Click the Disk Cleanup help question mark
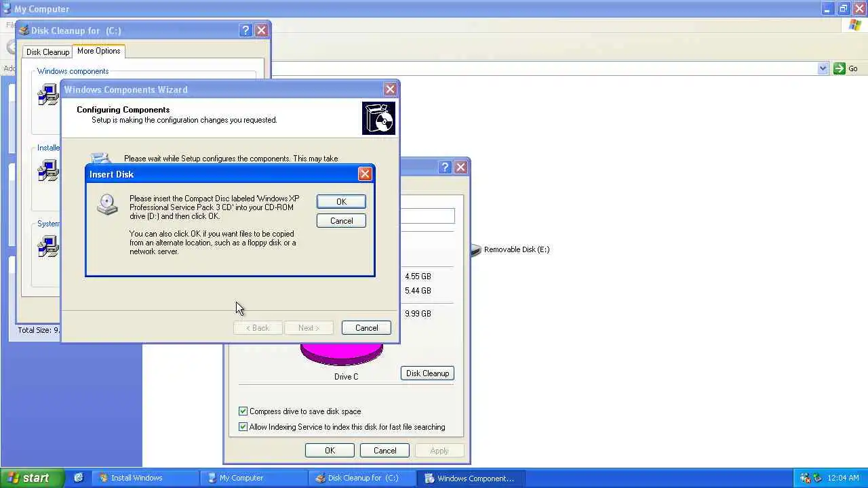 click(246, 30)
